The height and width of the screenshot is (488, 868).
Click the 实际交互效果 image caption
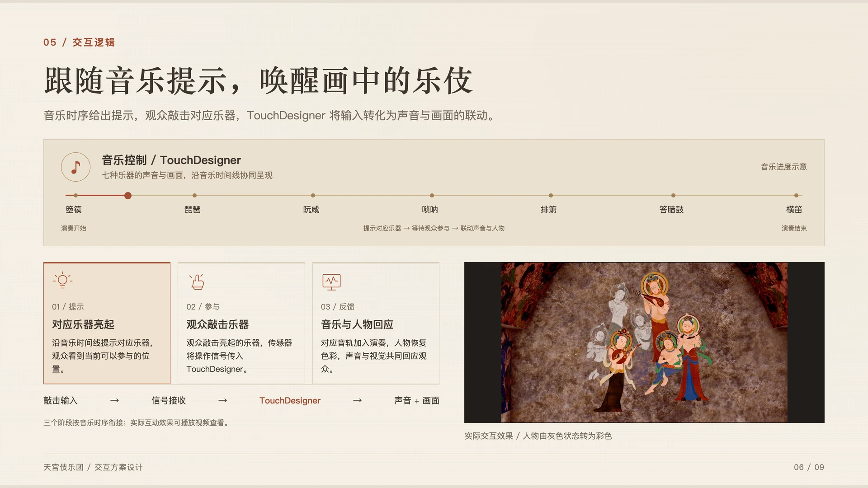tap(538, 436)
